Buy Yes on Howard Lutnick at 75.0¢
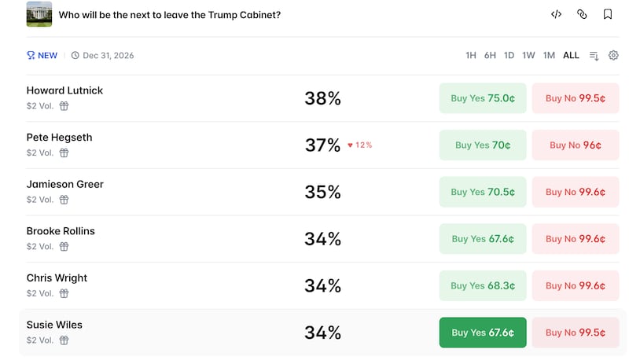Screen dimensions: 629x364 [x=483, y=98]
